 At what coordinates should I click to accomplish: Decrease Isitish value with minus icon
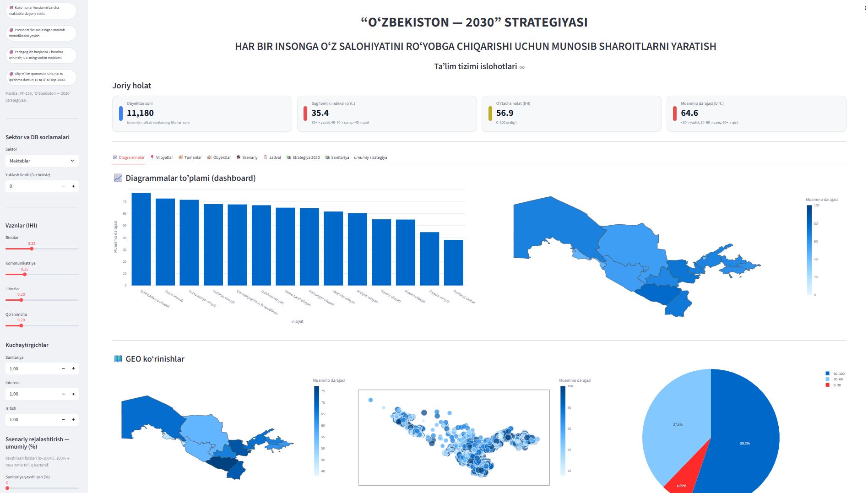pyautogui.click(x=63, y=420)
